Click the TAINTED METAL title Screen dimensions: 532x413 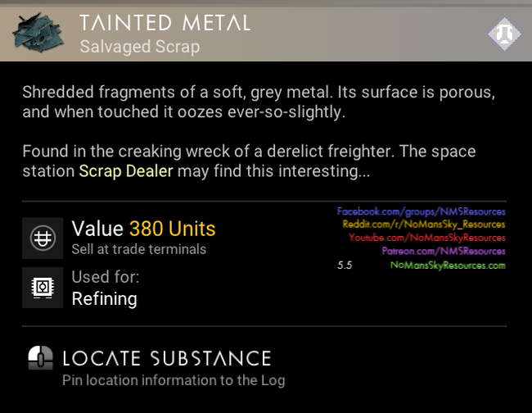coord(165,22)
